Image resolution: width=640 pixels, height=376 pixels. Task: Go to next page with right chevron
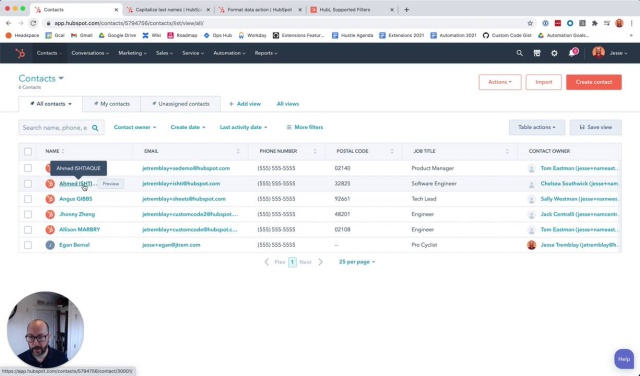[x=320, y=262]
